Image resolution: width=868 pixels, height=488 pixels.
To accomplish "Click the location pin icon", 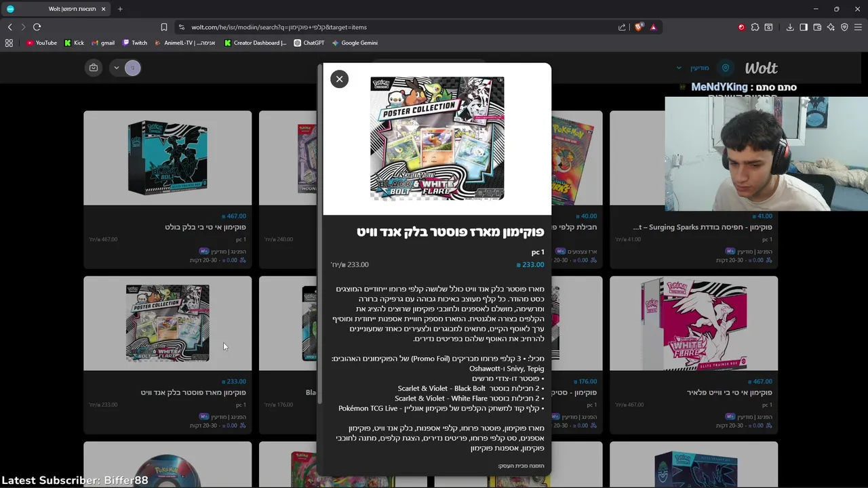I will click(726, 68).
